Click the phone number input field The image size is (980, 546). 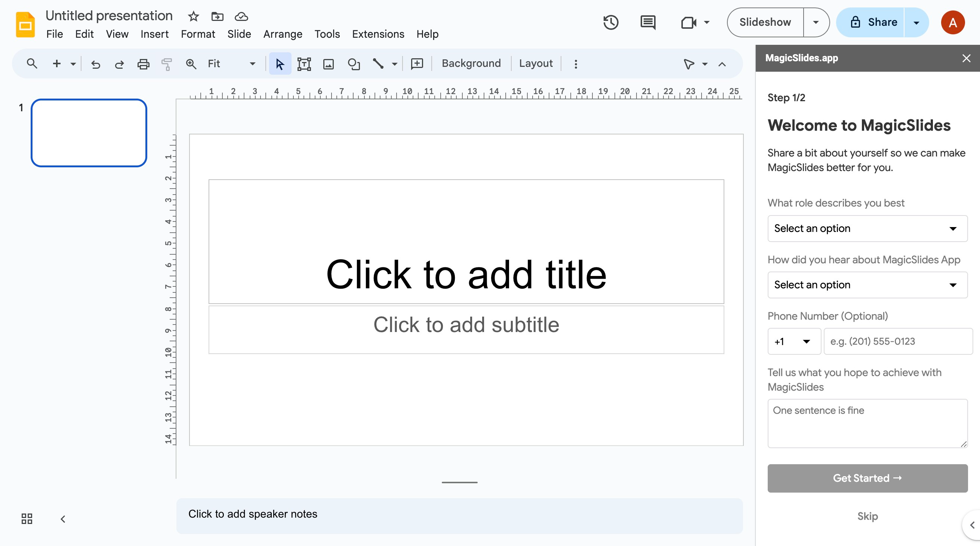tap(898, 341)
